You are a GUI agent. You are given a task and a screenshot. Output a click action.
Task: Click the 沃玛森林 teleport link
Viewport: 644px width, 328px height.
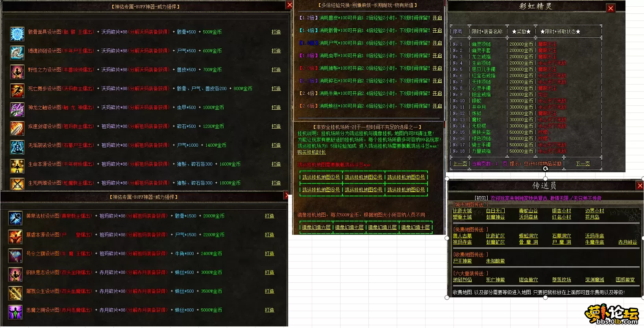click(528, 217)
